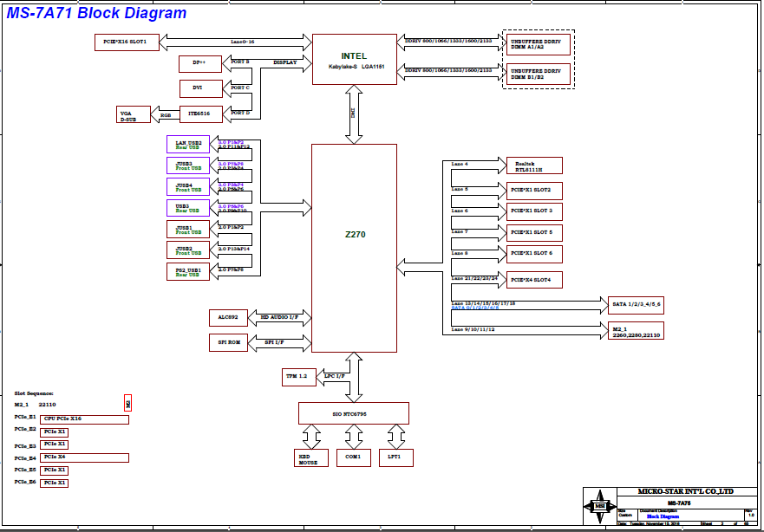This screenshot has width=764, height=532.
Task: Select the "TPM 1.2" block
Action: click(299, 377)
